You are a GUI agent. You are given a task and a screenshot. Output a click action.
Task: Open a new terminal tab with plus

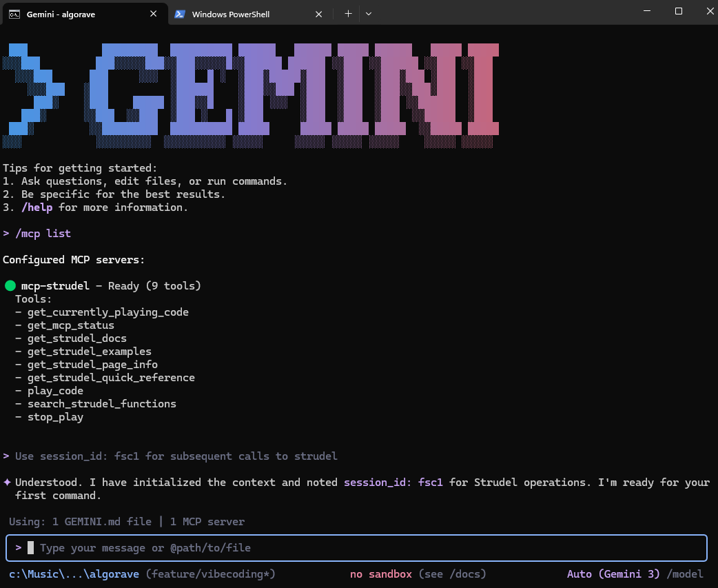(x=348, y=14)
